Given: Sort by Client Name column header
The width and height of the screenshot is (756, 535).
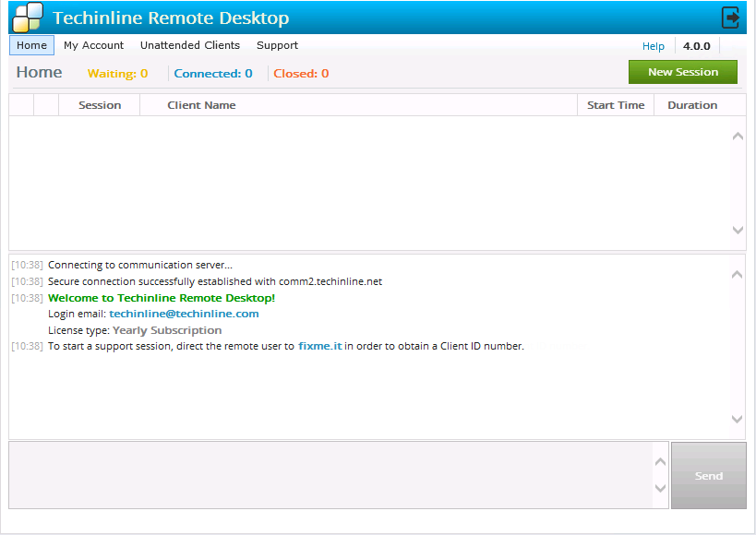Looking at the screenshot, I should (201, 105).
